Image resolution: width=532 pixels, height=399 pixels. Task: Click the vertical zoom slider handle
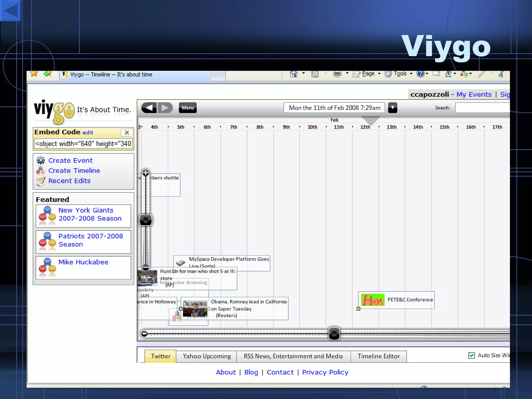point(146,220)
